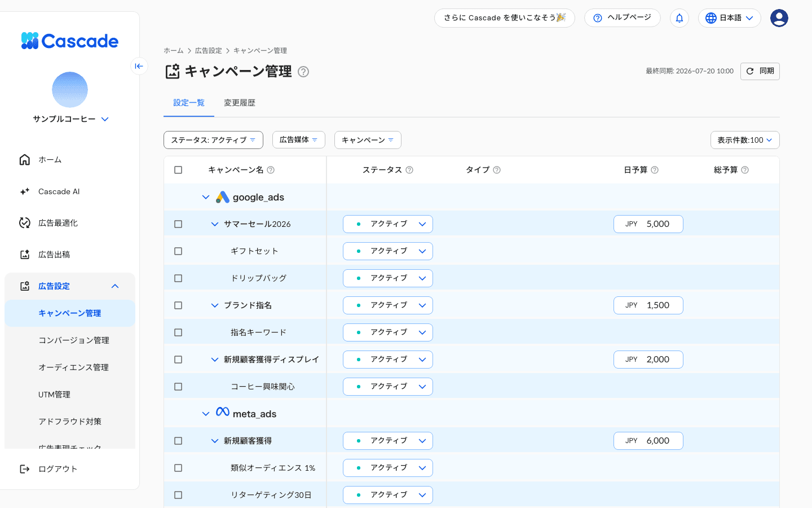Collapse the 広告設定 section chevron

point(115,286)
